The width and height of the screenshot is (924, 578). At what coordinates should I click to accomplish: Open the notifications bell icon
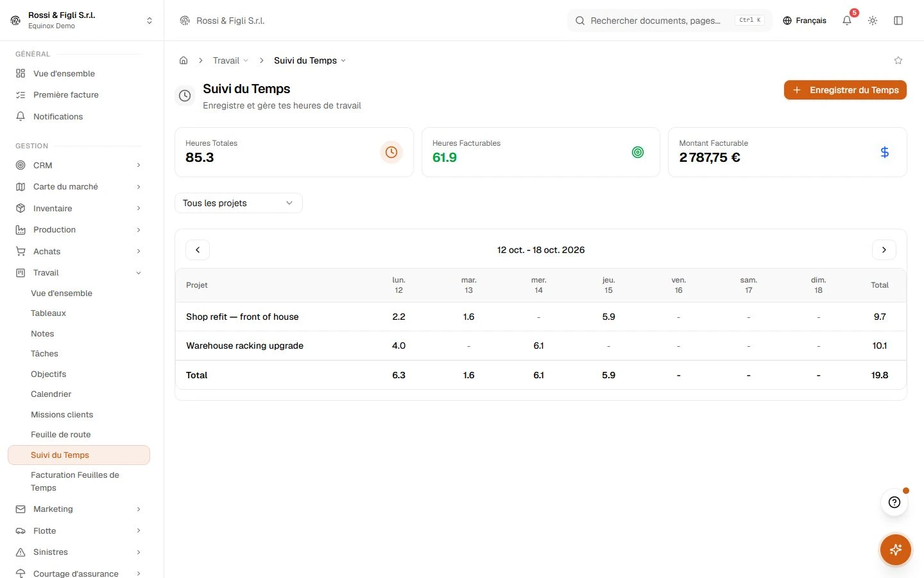[847, 21]
